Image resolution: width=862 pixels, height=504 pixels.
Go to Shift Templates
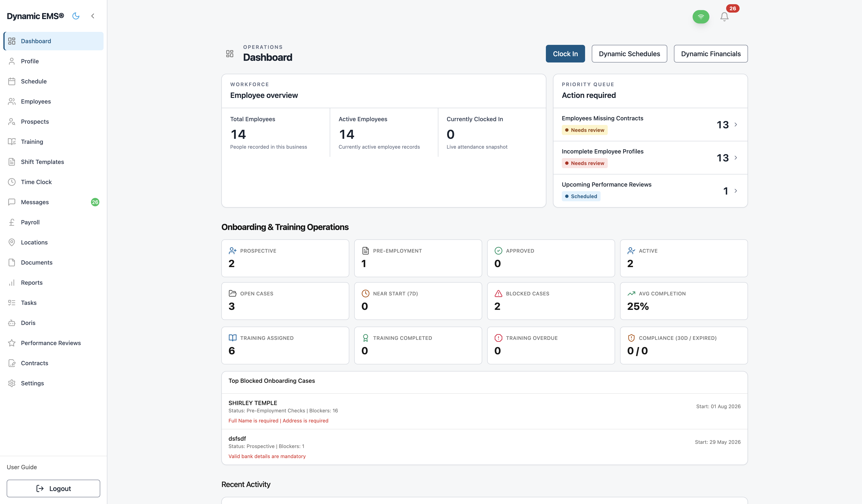[54, 162]
